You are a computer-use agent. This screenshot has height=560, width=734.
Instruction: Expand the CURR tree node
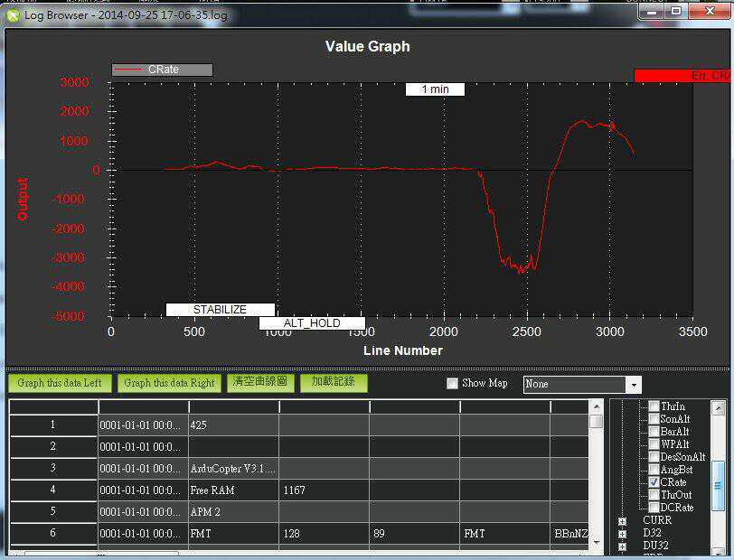(622, 521)
